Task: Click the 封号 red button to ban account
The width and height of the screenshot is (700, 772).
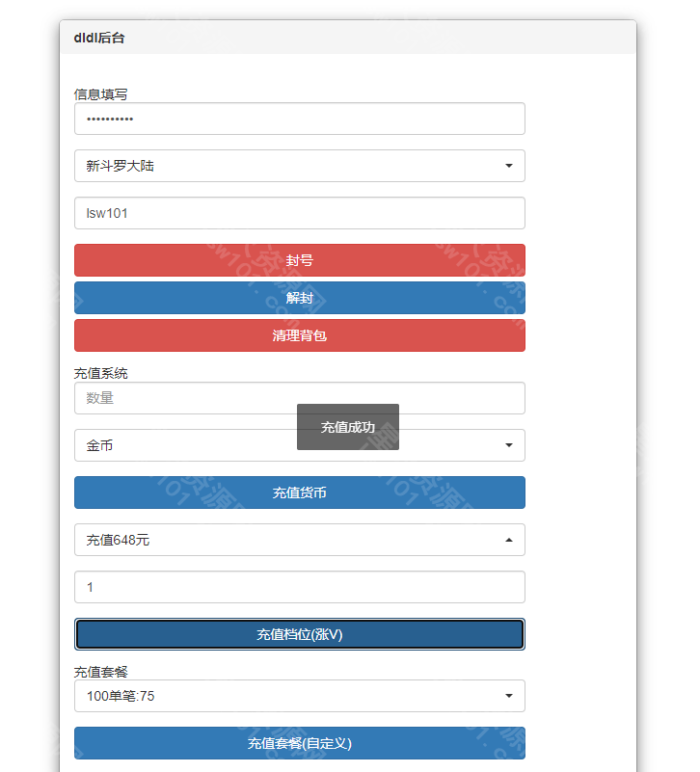Action: tap(299, 260)
